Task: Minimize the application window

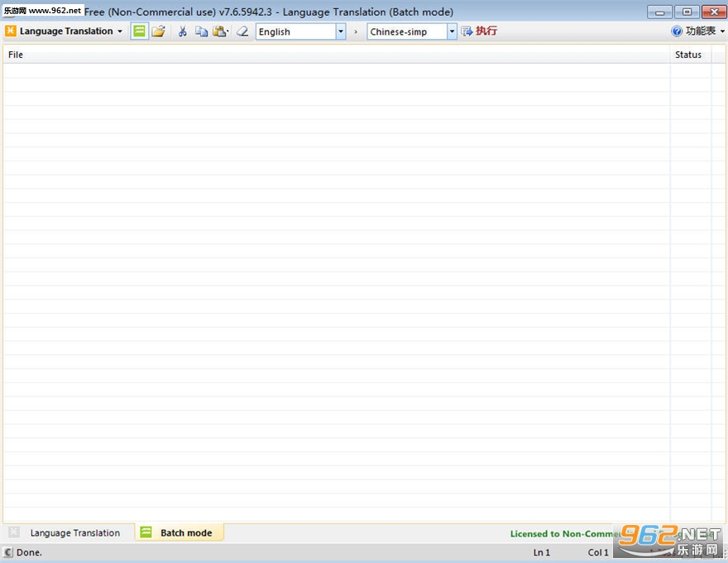Action: click(659, 12)
